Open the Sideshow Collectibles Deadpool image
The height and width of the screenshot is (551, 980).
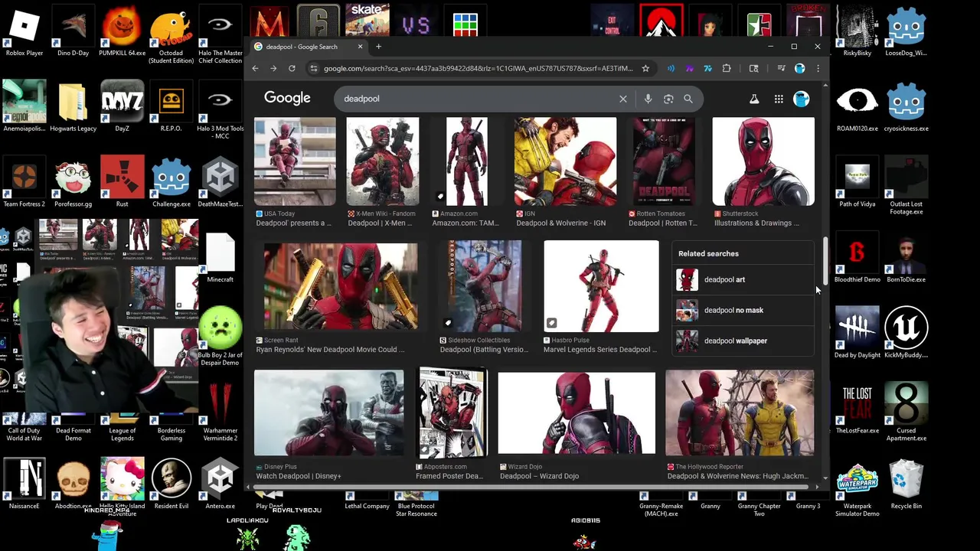click(484, 286)
